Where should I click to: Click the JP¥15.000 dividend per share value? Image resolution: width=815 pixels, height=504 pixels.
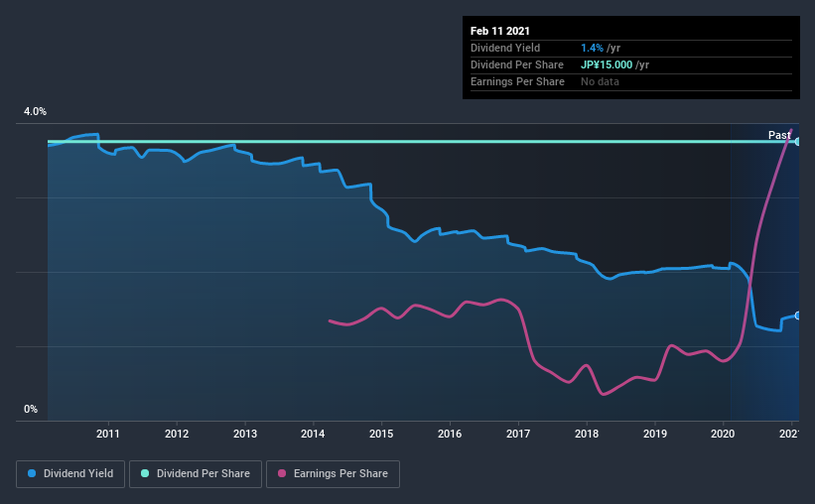tap(607, 64)
